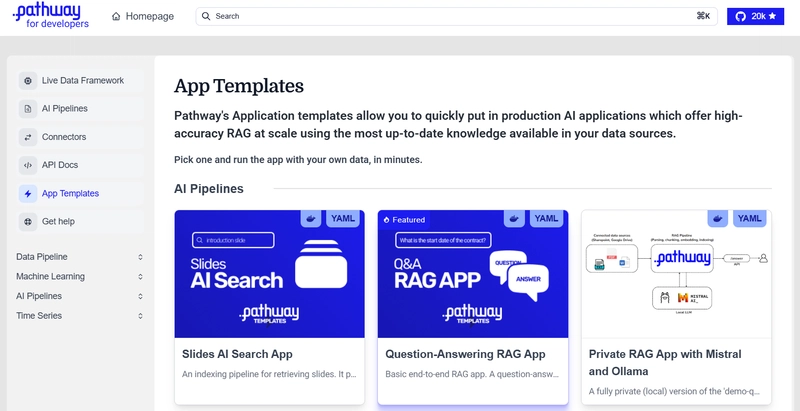The height and width of the screenshot is (411, 800).
Task: Click the AI Pipelines document icon
Action: 28,109
